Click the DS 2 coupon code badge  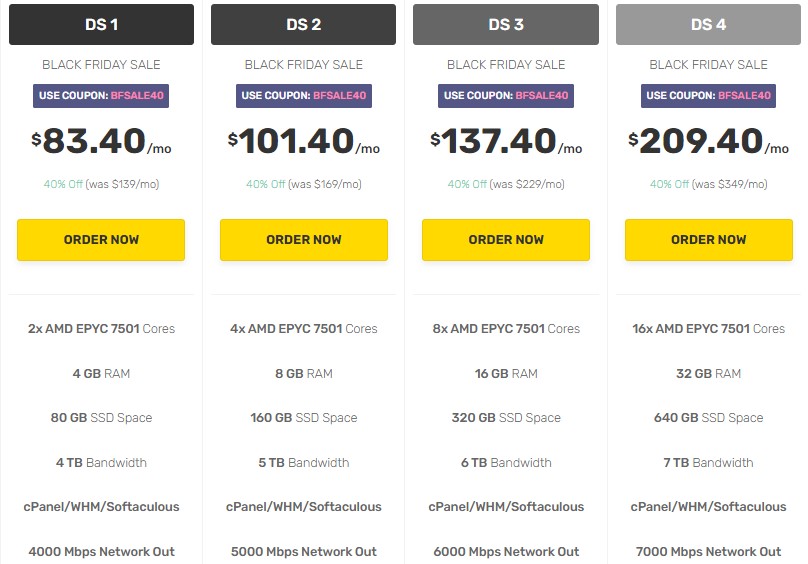(x=304, y=96)
